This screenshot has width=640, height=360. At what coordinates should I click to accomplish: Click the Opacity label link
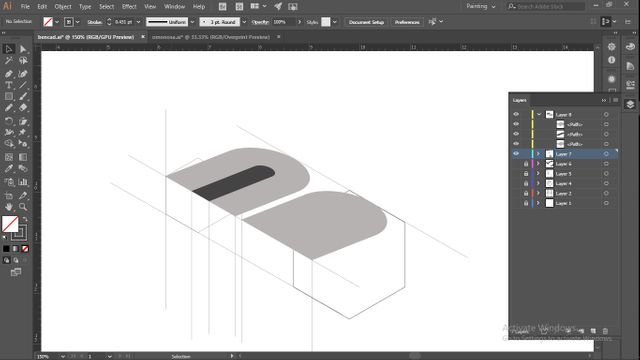tap(260, 22)
